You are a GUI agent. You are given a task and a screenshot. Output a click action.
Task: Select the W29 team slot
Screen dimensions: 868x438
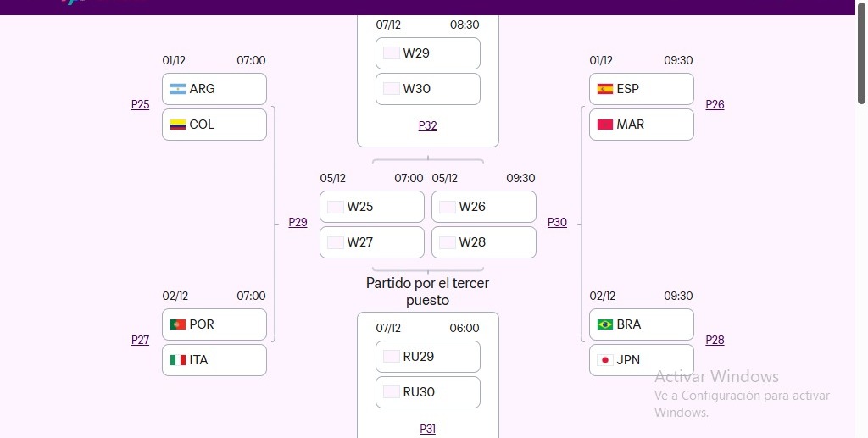[428, 53]
